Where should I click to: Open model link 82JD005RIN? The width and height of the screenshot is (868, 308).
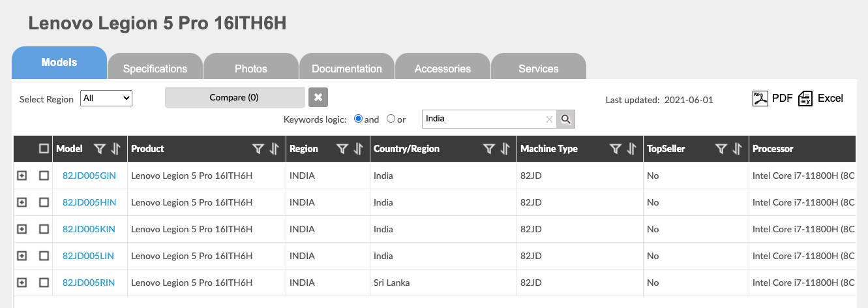89,283
